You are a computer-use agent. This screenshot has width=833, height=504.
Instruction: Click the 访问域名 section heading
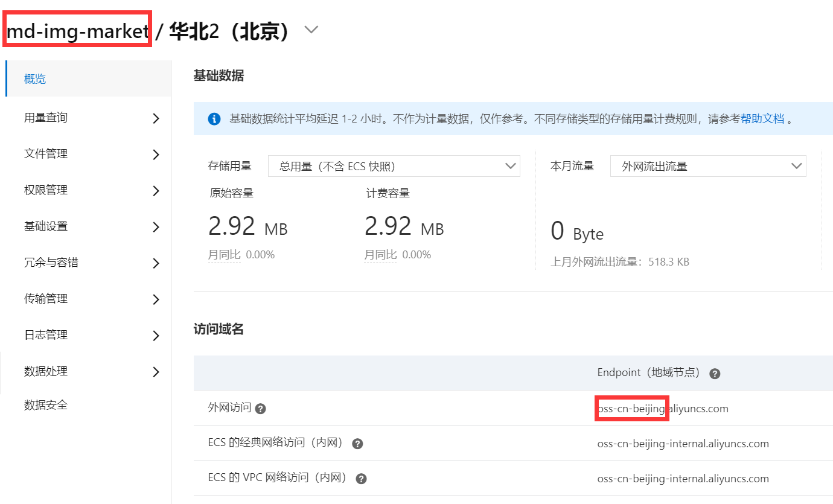[219, 329]
